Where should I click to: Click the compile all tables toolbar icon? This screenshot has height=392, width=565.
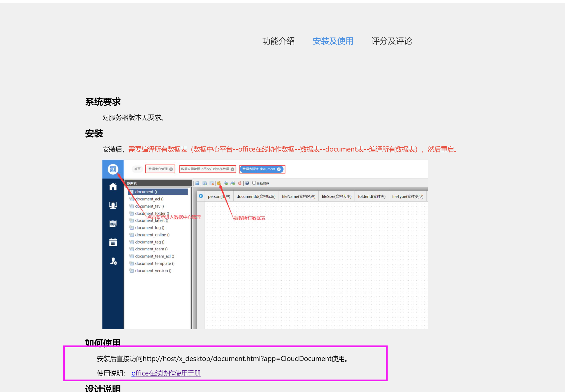pyautogui.click(x=219, y=183)
